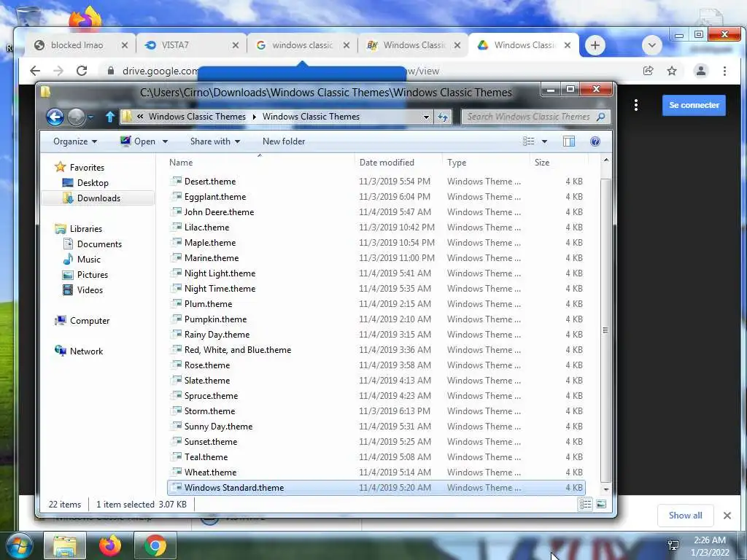The image size is (747, 560).
Task: Expand the address bar history dropdown
Action: [426, 117]
